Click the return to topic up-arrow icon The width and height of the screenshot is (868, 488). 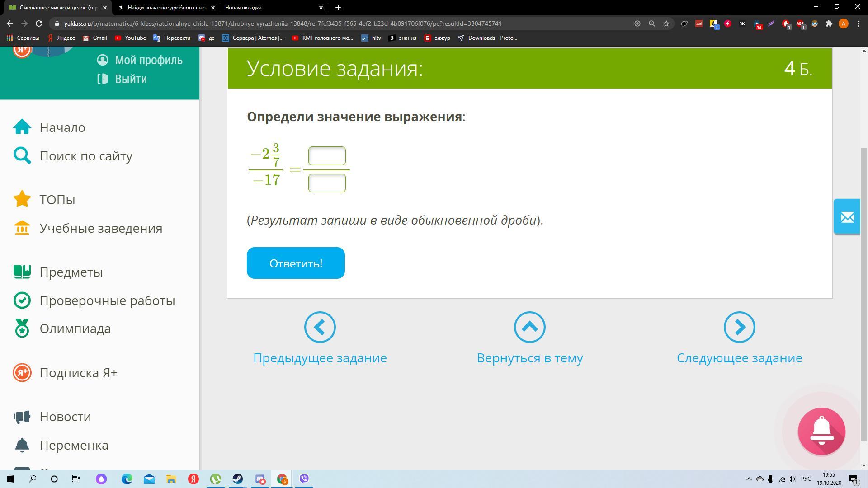click(529, 327)
